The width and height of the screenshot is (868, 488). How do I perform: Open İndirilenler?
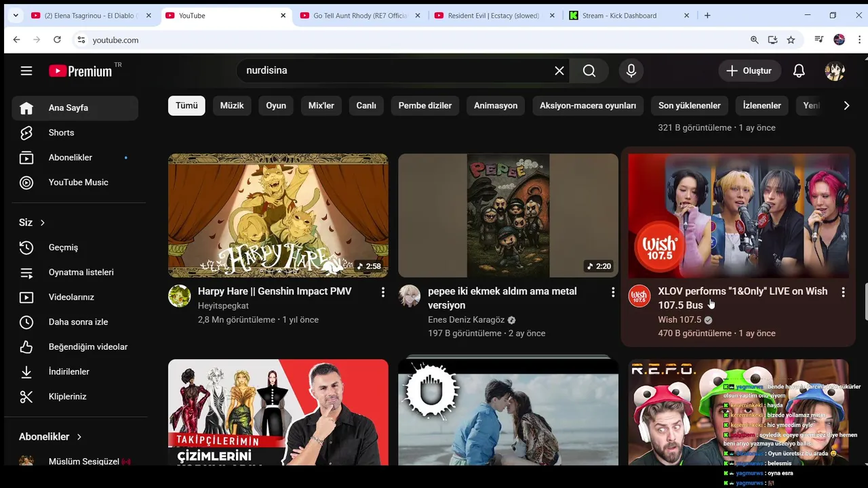[75, 371]
